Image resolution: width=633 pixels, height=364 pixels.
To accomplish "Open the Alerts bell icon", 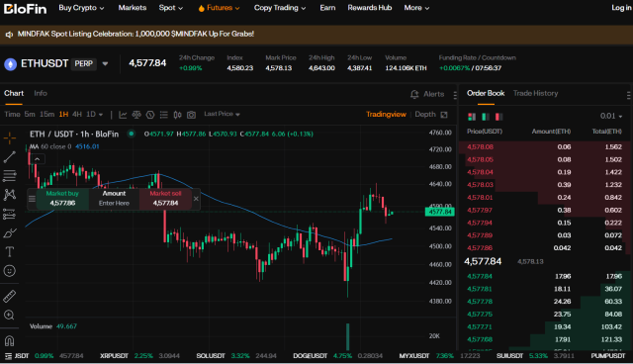I will 414,94.
